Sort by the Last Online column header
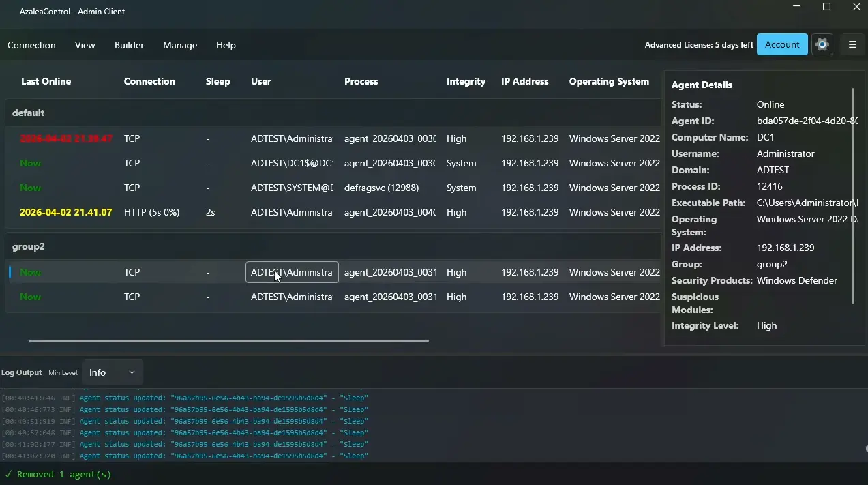This screenshot has height=485, width=868. (x=46, y=81)
